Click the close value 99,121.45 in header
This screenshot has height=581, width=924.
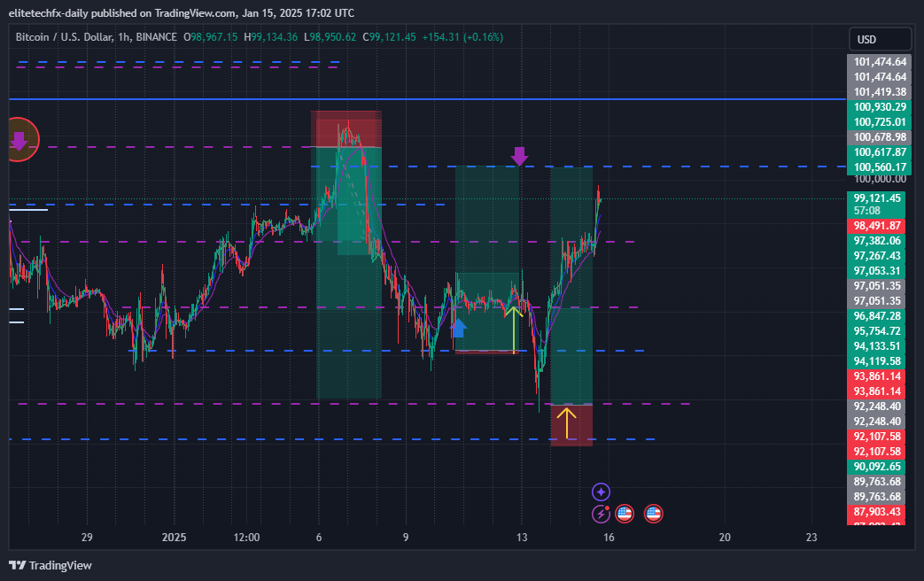tap(392, 37)
